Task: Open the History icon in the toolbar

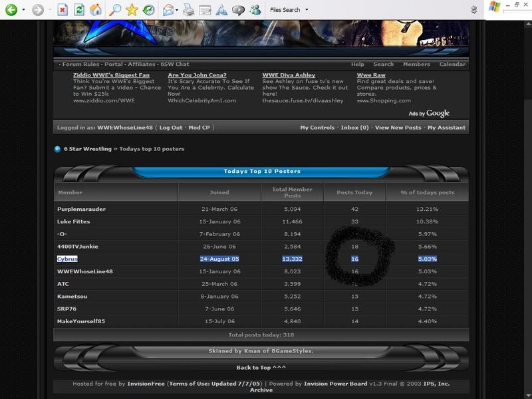Action: (149, 10)
